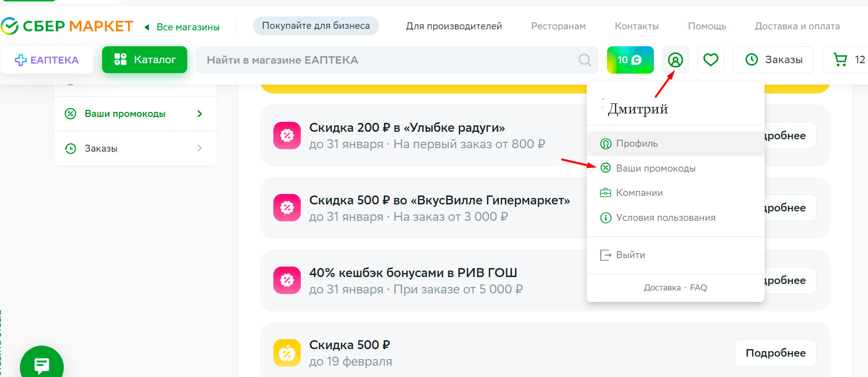Screen dimensions: 868x377
Task: Go back to Все магазины
Action: pyautogui.click(x=182, y=27)
